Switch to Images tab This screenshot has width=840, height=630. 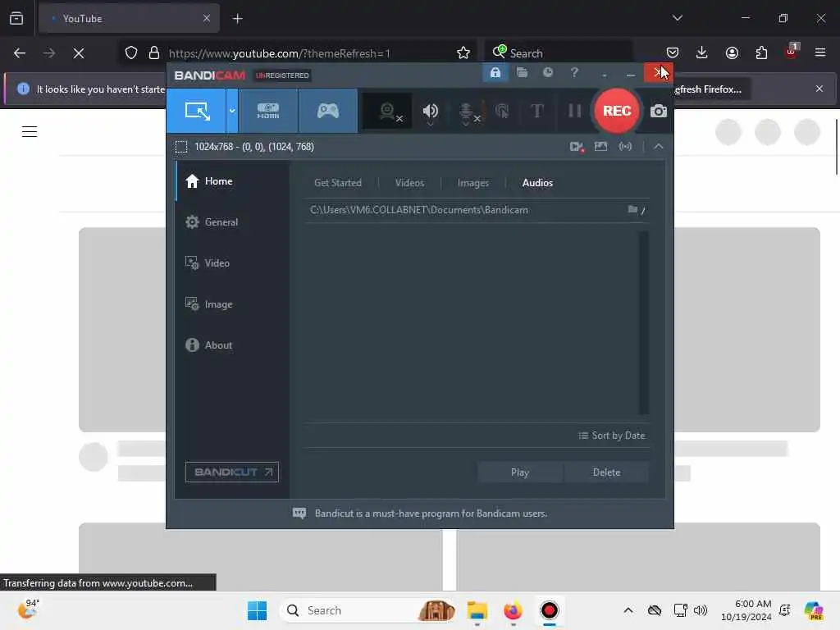[472, 183]
